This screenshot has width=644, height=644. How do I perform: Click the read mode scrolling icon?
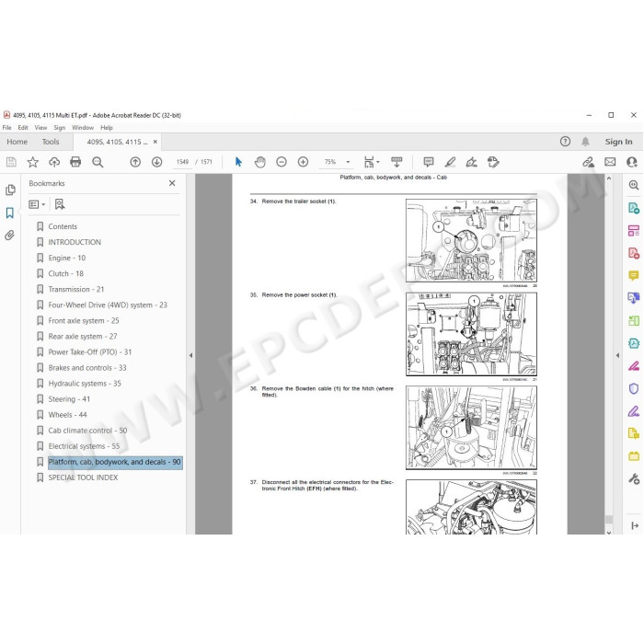[397, 162]
